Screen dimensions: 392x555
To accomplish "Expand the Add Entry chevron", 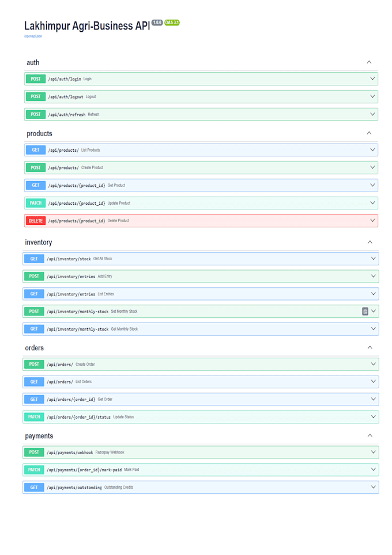I will click(x=373, y=276).
